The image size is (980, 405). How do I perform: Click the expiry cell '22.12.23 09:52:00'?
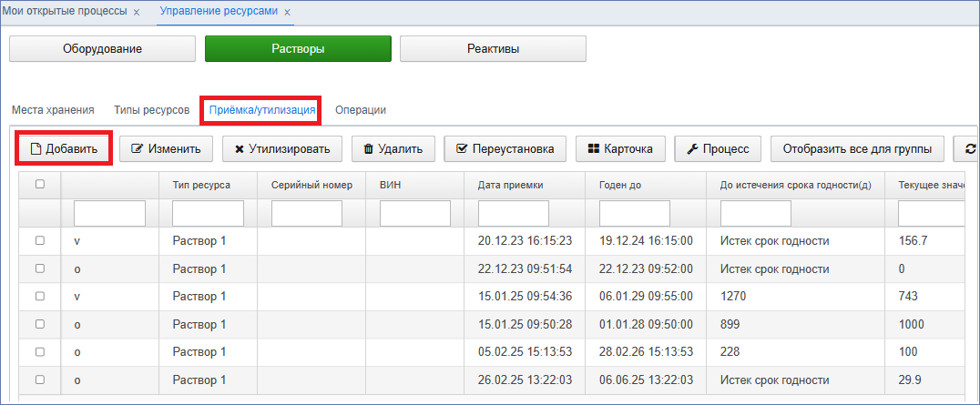646,268
